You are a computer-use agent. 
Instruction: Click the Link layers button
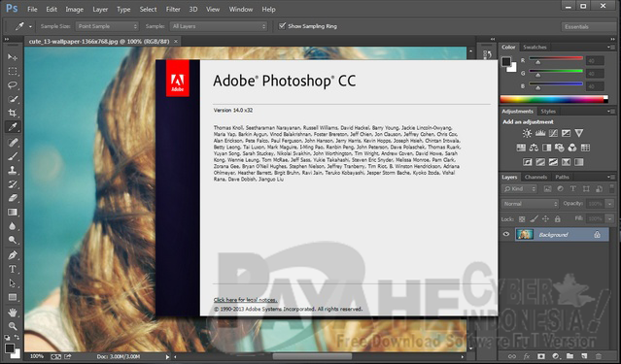pyautogui.click(x=512, y=356)
